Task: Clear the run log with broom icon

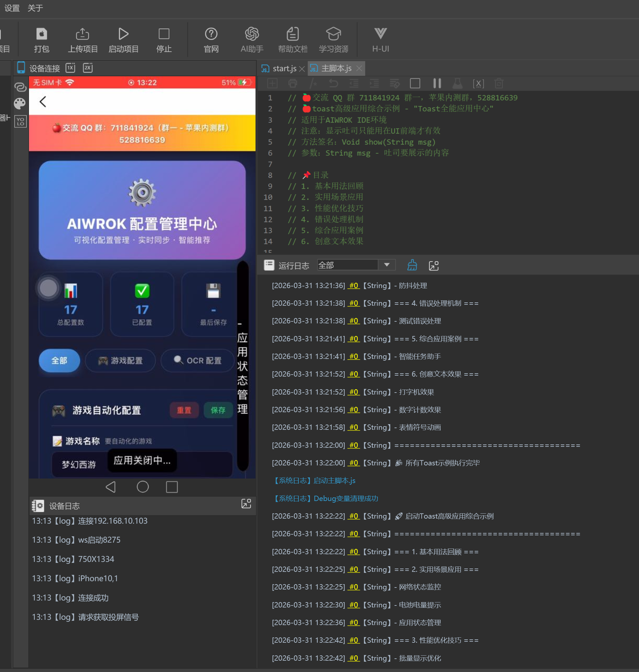Action: point(412,265)
